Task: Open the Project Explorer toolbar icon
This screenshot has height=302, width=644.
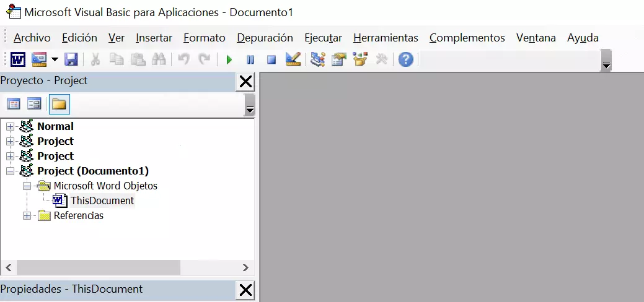Action: pyautogui.click(x=317, y=60)
